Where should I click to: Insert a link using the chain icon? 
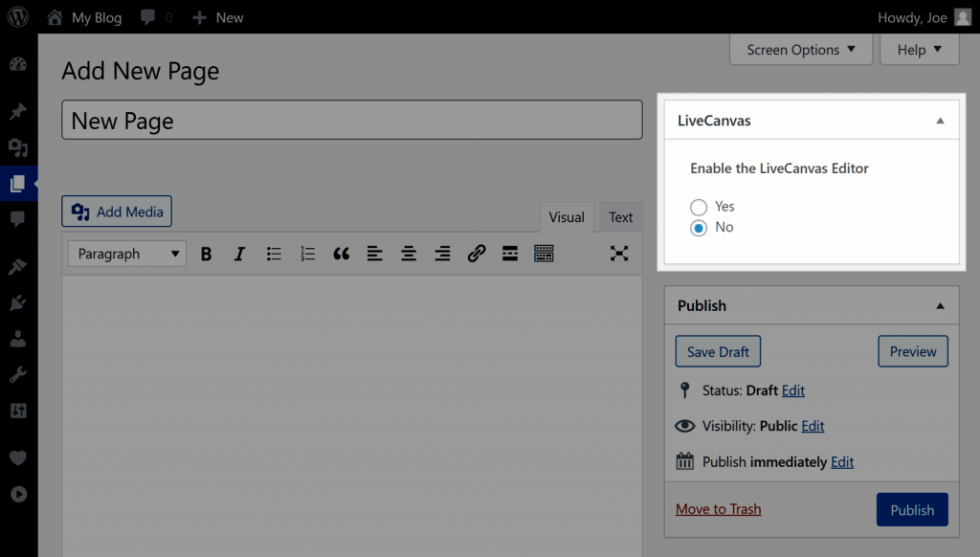[x=477, y=253]
